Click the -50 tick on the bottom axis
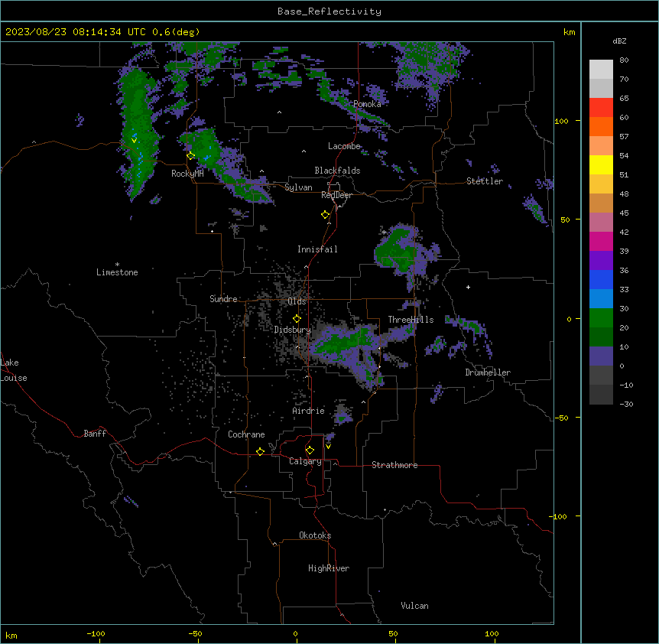This screenshot has height=644, width=659. coord(195,634)
